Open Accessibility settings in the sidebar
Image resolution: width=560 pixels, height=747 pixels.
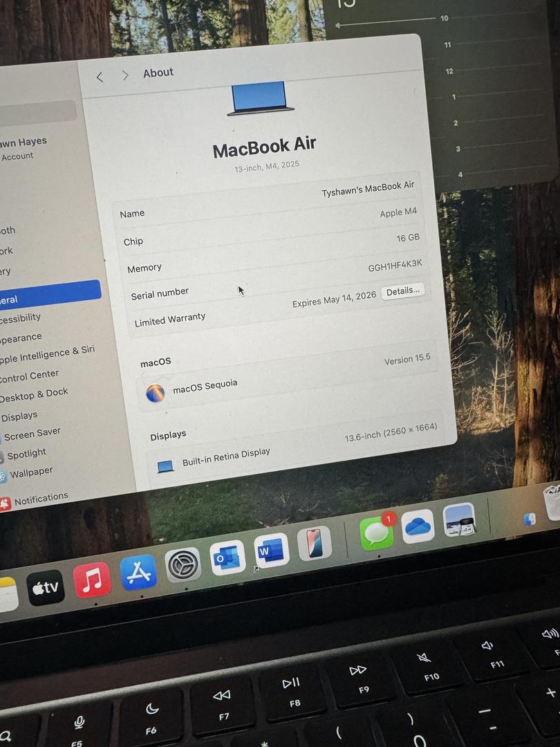pyautogui.click(x=20, y=318)
